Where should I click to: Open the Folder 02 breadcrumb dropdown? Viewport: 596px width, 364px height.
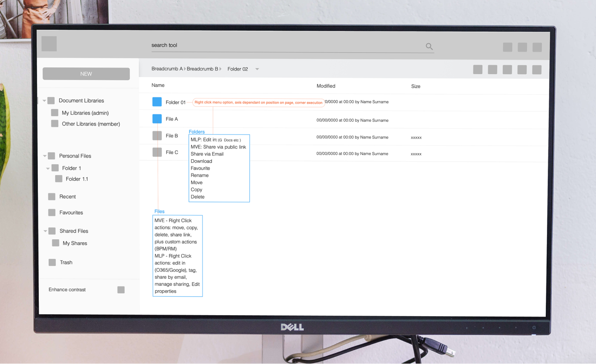[x=257, y=69]
